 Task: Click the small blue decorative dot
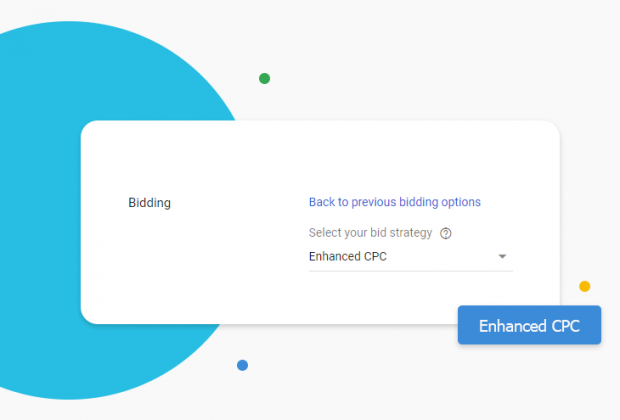point(242,365)
